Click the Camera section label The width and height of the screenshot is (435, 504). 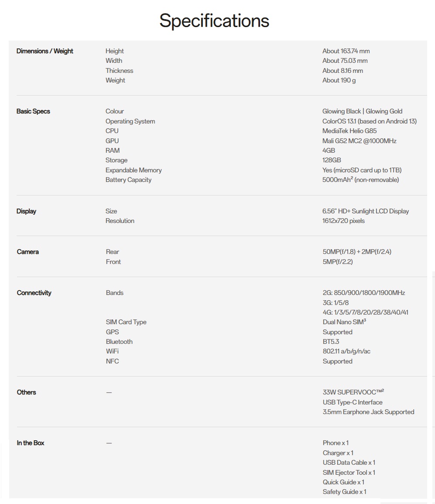point(28,252)
